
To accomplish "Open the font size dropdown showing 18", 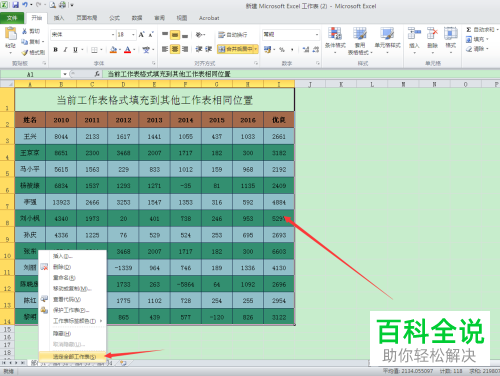I will 133,34.
